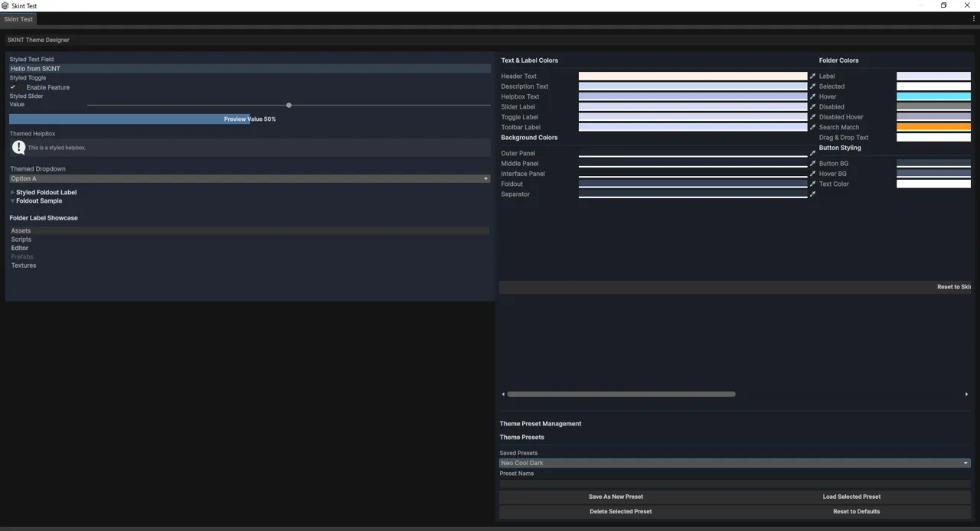Open Drag & Drop Text color swatch

click(x=933, y=138)
